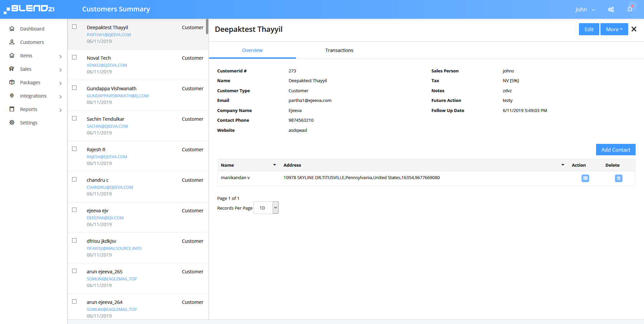Click the Settings gear icon in sidebar
Image resolution: width=644 pixels, height=324 pixels.
(12, 122)
